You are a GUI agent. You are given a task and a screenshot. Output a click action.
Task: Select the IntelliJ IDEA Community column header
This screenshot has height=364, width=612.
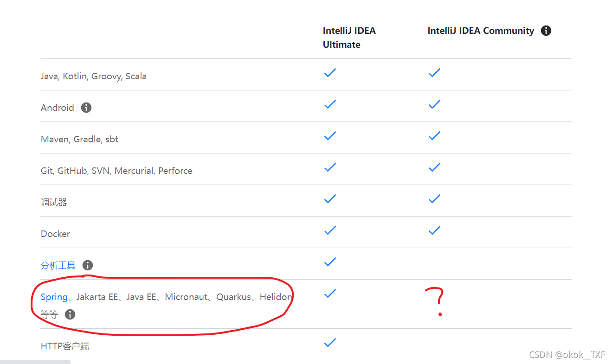point(481,31)
